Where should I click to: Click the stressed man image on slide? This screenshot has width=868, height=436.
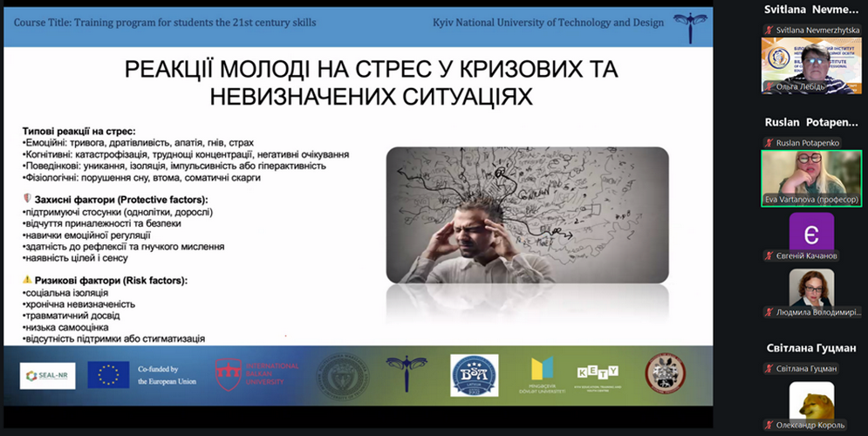[527, 215]
